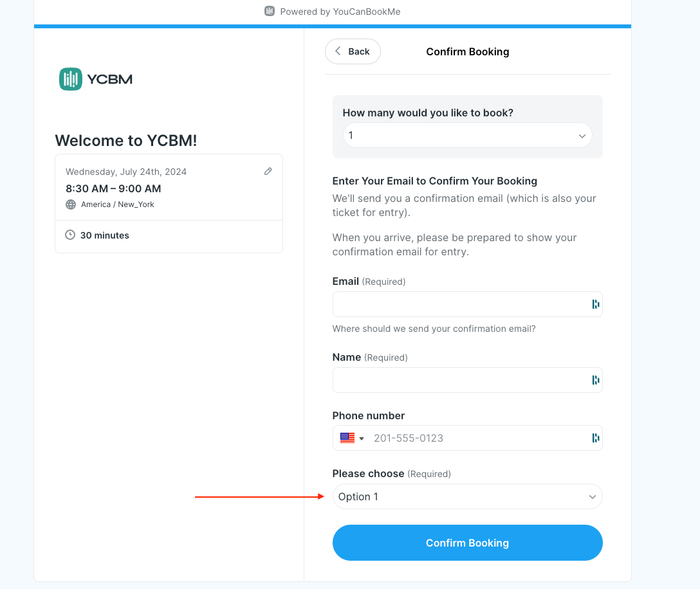This screenshot has width=700, height=589.
Task: Click the pencil edit icon beside the date
Action: point(268,171)
